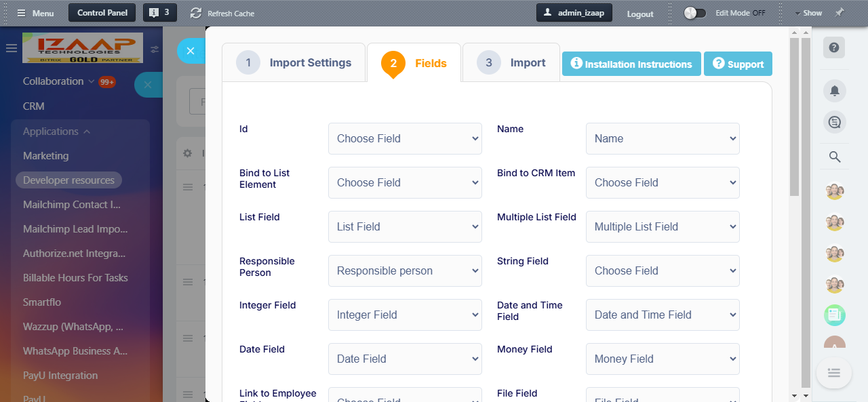Open the Responsible Person dropdown

click(405, 270)
